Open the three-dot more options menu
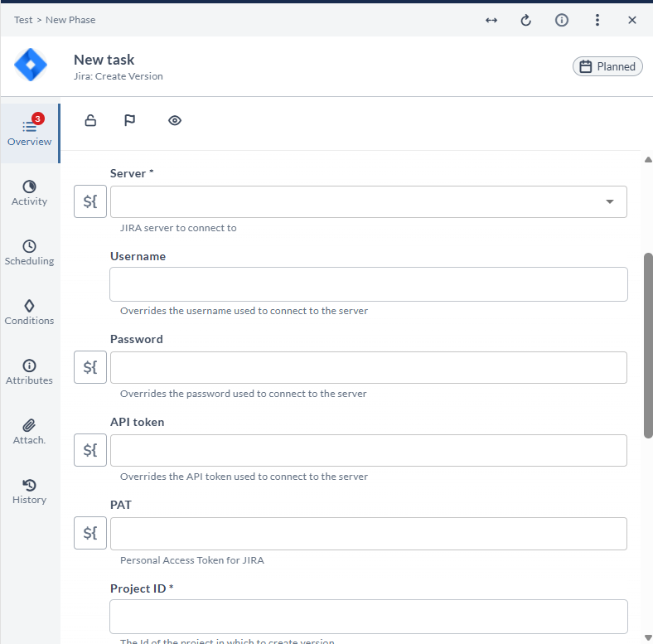Viewport: 653px width, 644px height. [x=597, y=20]
